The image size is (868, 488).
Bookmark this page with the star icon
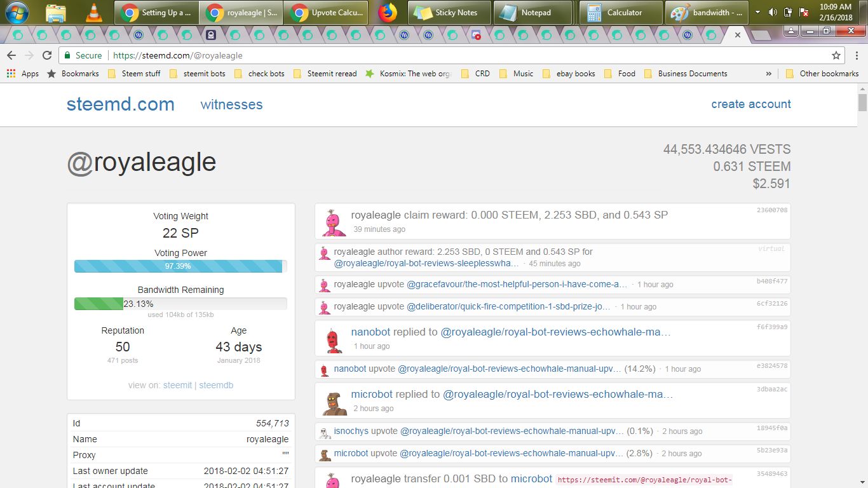pyautogui.click(x=836, y=55)
